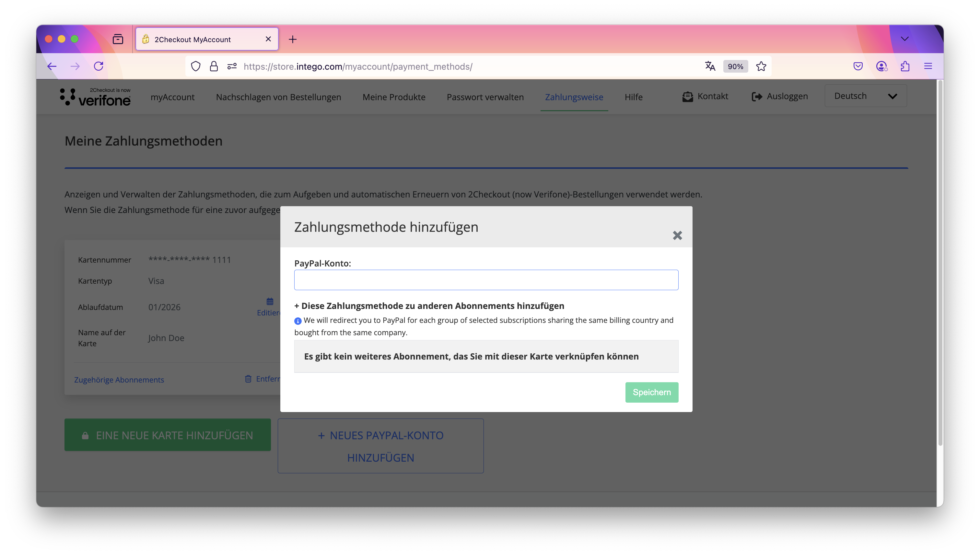
Task: Click the blue info icon in dialog
Action: 297,321
